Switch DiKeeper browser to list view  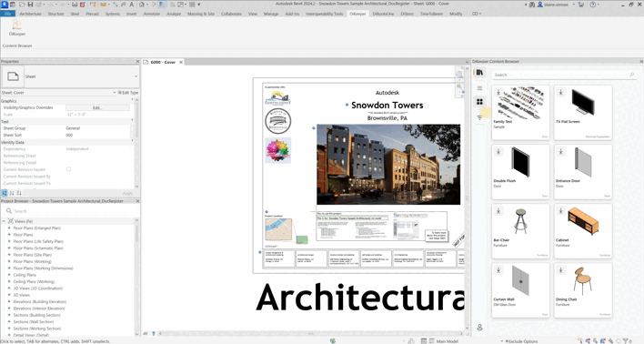pyautogui.click(x=479, y=88)
